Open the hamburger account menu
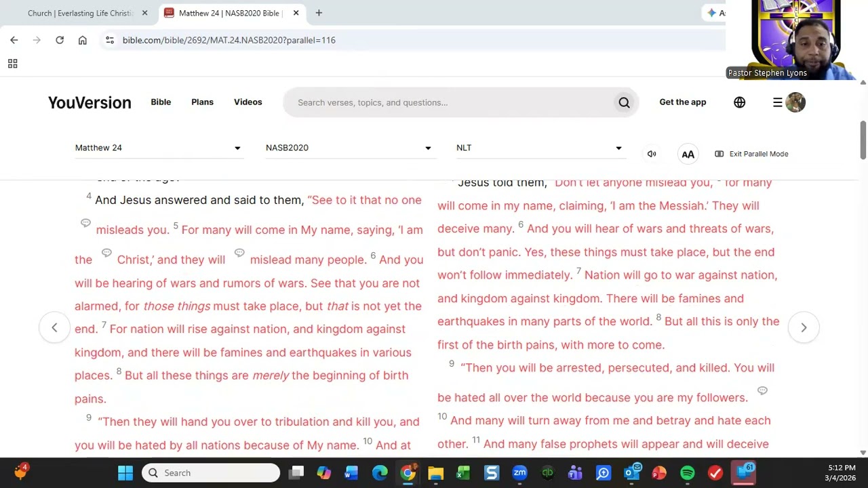This screenshot has height=488, width=868. click(x=778, y=102)
